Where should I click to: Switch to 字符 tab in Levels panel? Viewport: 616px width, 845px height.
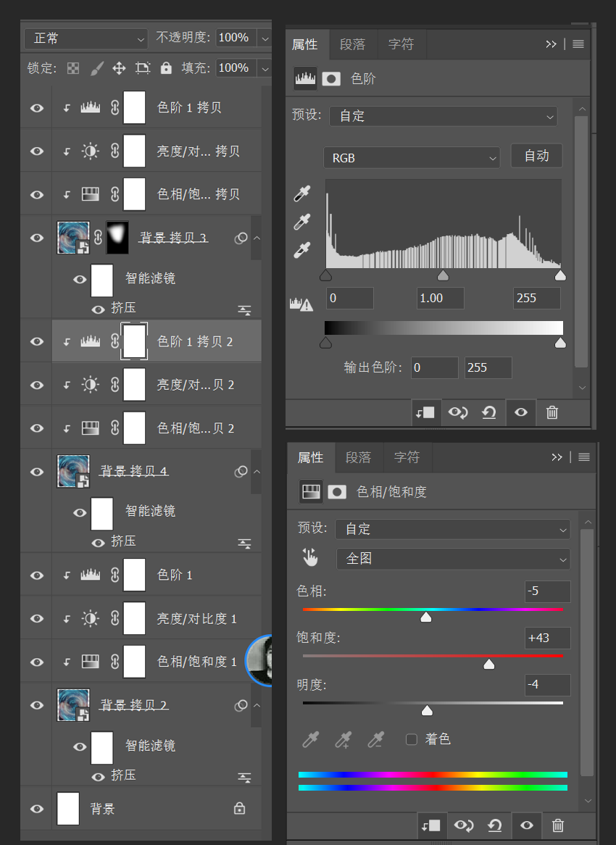click(x=401, y=44)
